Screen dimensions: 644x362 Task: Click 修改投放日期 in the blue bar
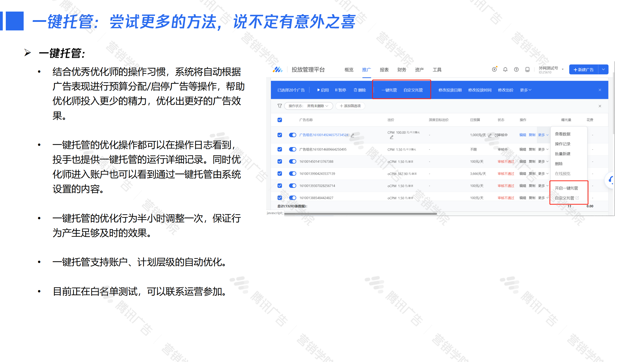pos(450,90)
